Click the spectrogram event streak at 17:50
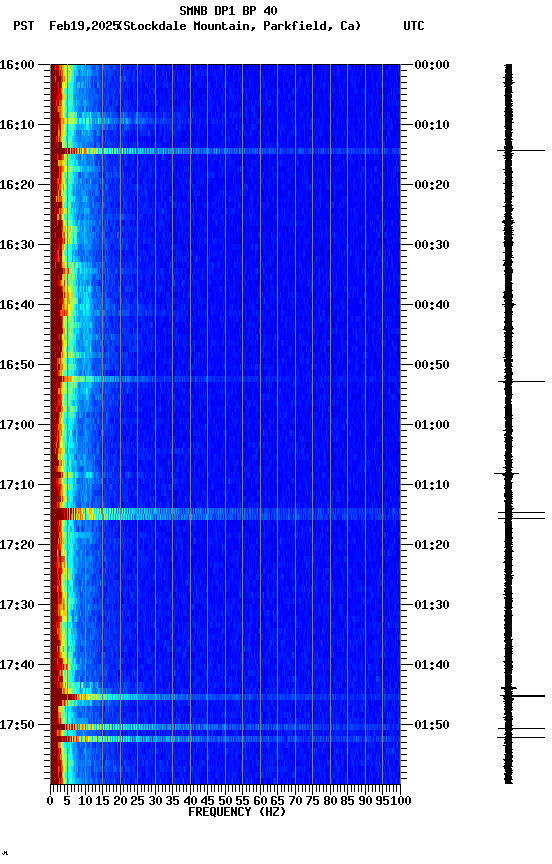Screen dimensions: 552x864 tap(225, 727)
